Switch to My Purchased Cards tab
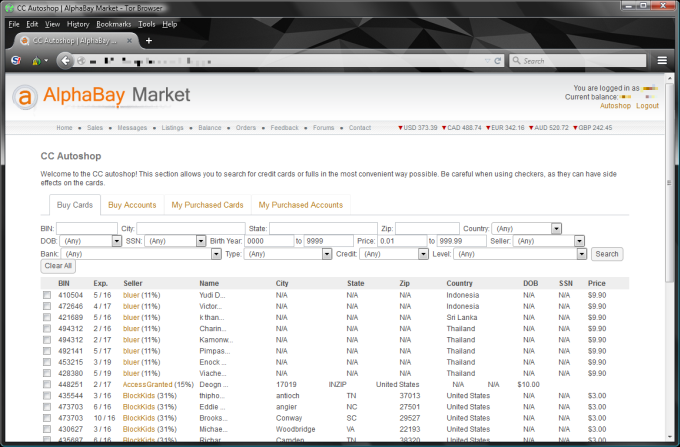This screenshot has height=447, width=680. [x=207, y=205]
